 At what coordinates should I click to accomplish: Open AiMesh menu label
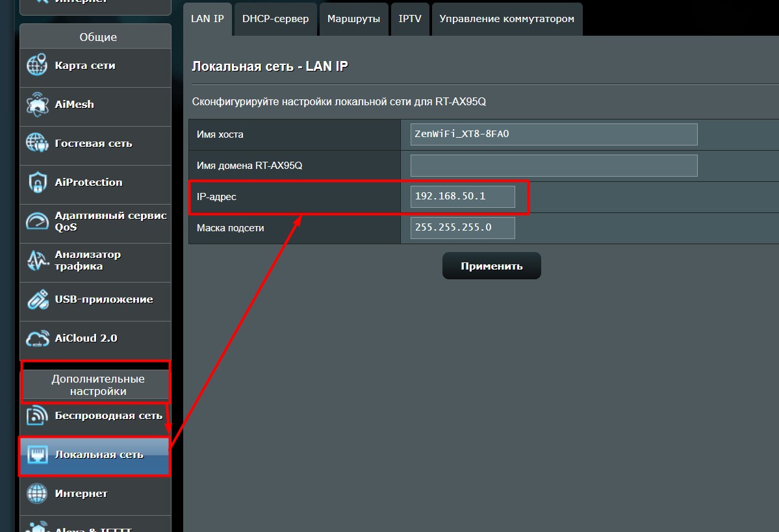tap(74, 105)
